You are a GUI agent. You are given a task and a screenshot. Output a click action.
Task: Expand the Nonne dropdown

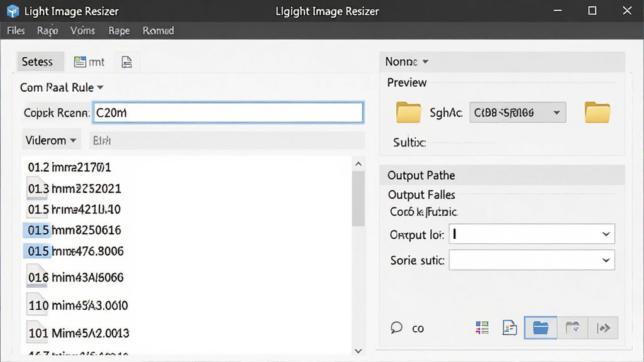pos(407,62)
